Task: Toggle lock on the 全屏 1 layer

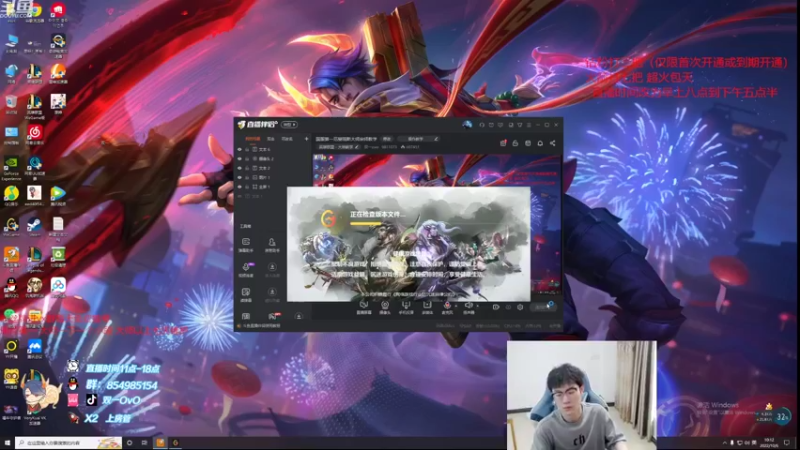Action: click(x=247, y=187)
